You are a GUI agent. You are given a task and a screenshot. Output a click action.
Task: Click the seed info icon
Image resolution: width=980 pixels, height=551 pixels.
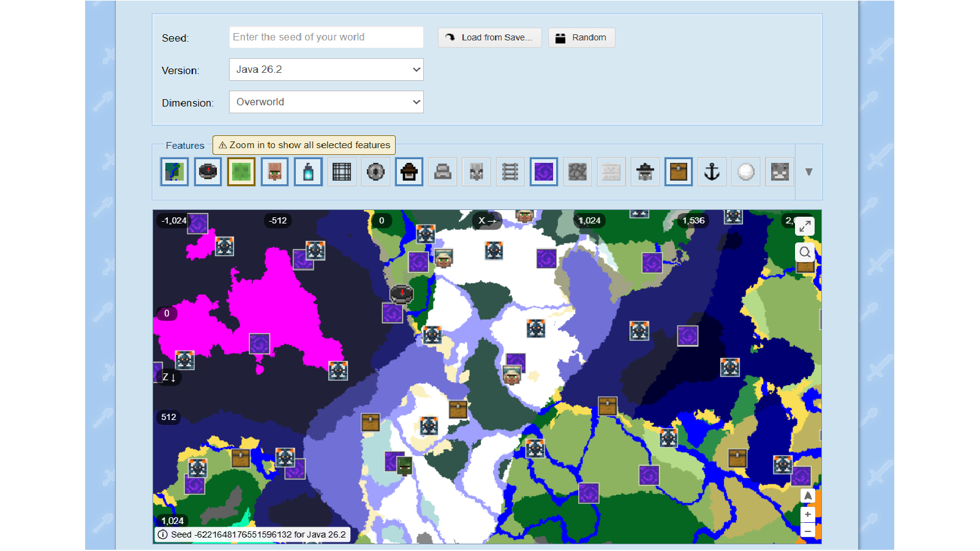[163, 534]
